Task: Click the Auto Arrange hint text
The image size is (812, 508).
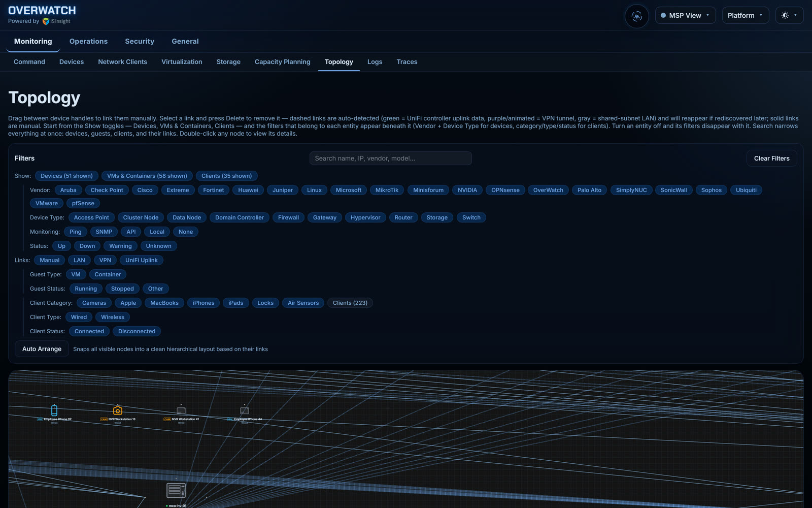Action: (171, 349)
